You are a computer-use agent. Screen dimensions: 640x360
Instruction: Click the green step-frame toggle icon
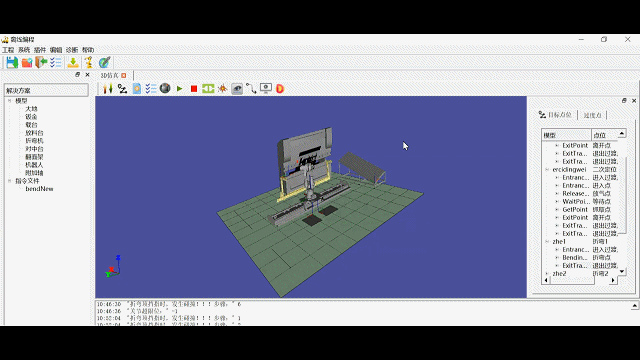point(208,89)
